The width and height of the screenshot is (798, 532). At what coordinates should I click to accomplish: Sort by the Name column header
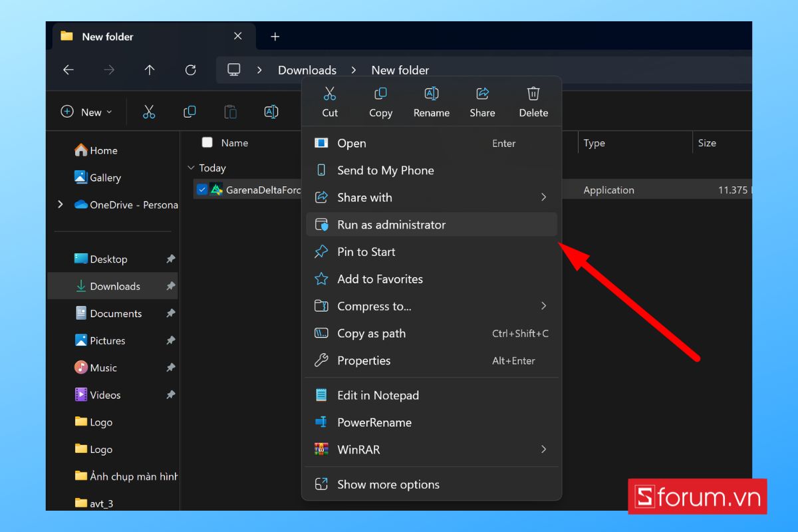(x=235, y=143)
